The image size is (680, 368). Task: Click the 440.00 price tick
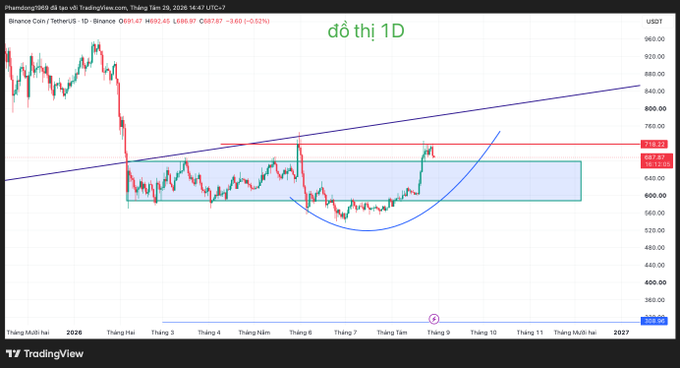click(655, 265)
